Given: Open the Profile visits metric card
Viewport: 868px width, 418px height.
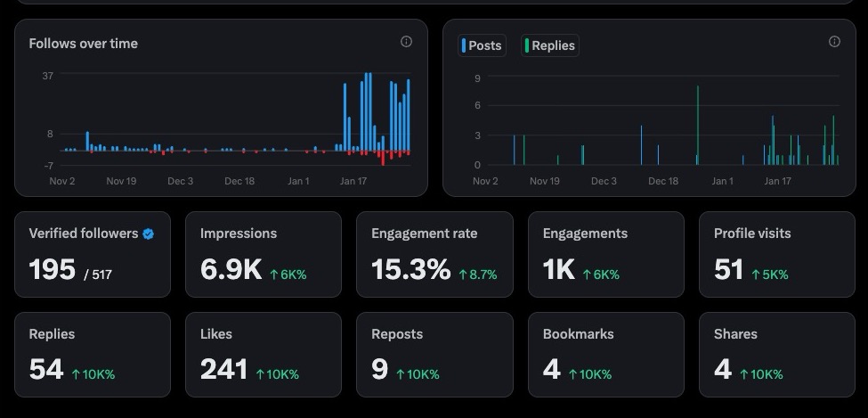Looking at the screenshot, I should (x=777, y=255).
